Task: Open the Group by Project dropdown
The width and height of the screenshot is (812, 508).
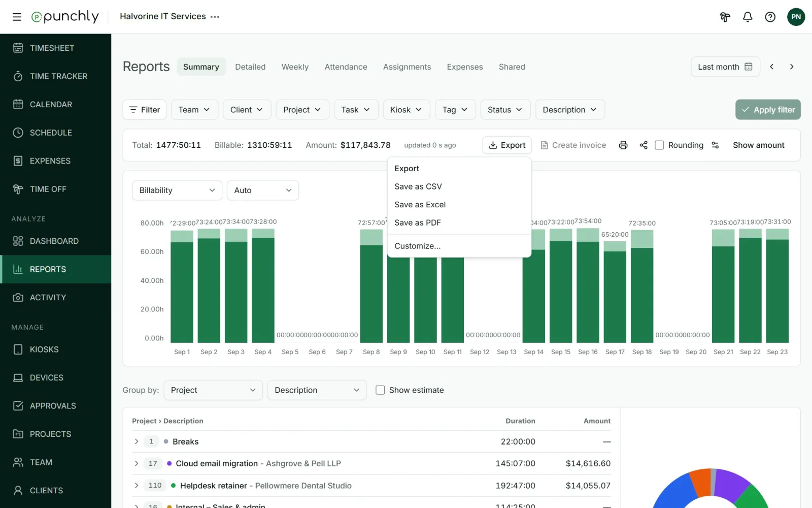Action: [213, 390]
